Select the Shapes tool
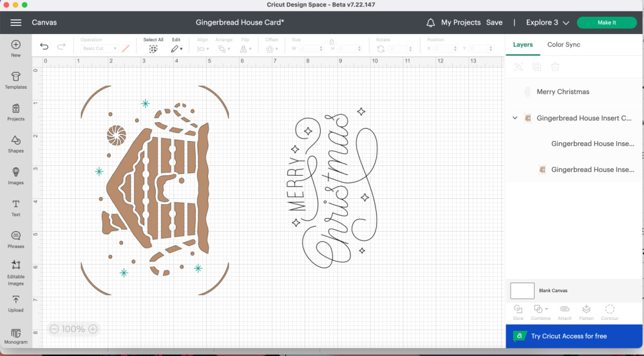The height and width of the screenshot is (356, 644). pyautogui.click(x=16, y=143)
